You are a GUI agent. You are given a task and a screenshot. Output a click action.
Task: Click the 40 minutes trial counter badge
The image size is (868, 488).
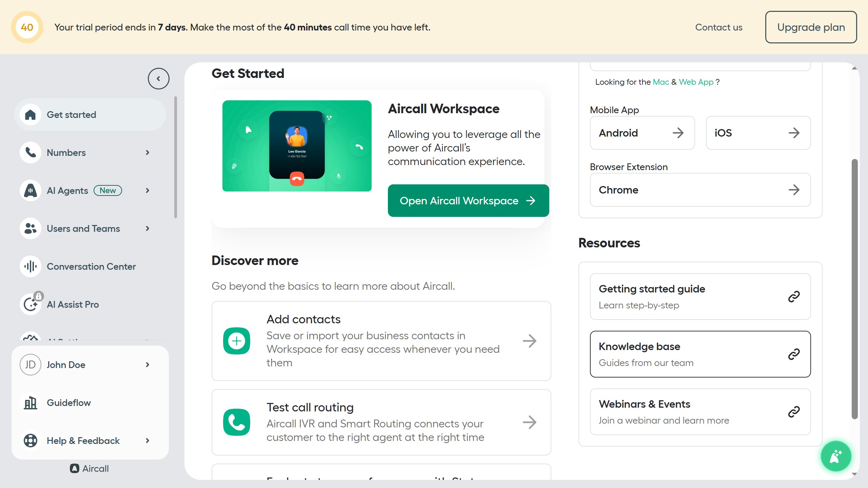tap(27, 27)
